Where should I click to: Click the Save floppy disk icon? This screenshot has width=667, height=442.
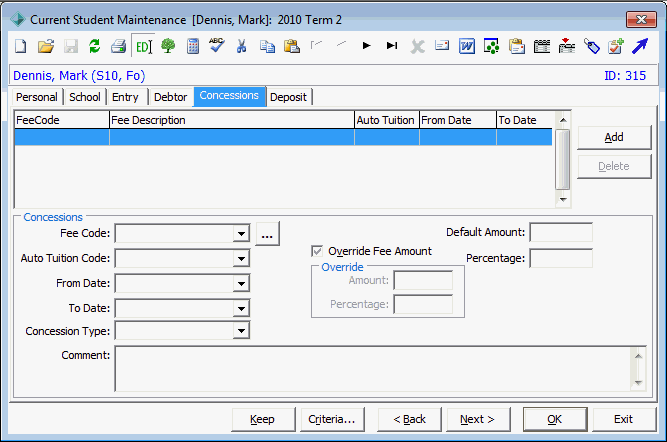(x=71, y=46)
